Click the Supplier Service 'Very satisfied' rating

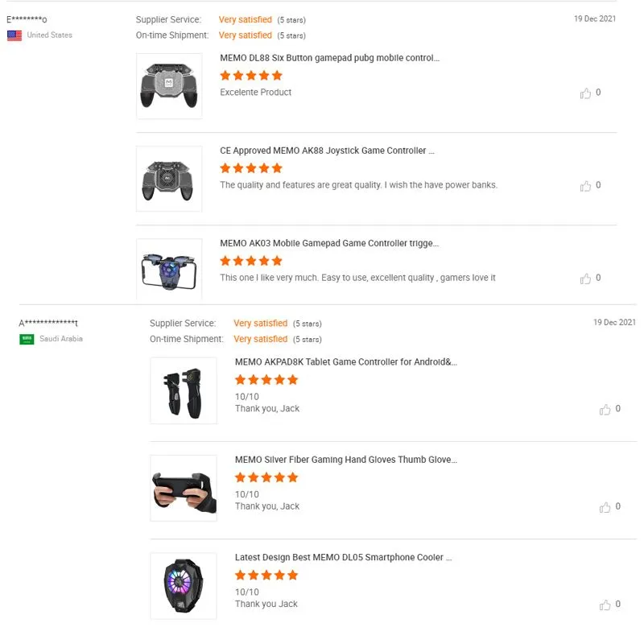pyautogui.click(x=246, y=19)
